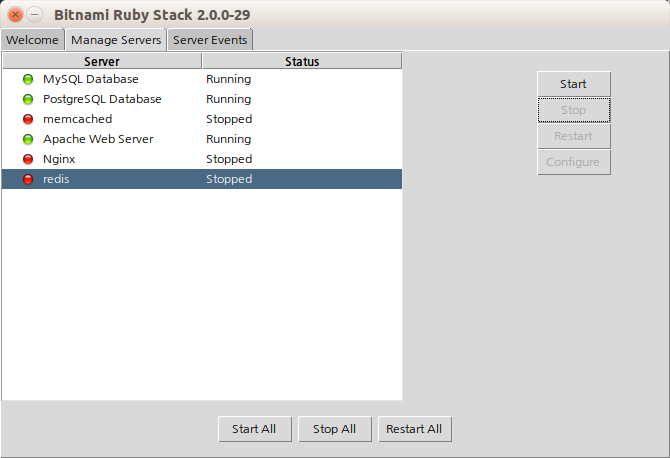
Task: Switch to the Welcome tab
Action: click(32, 40)
